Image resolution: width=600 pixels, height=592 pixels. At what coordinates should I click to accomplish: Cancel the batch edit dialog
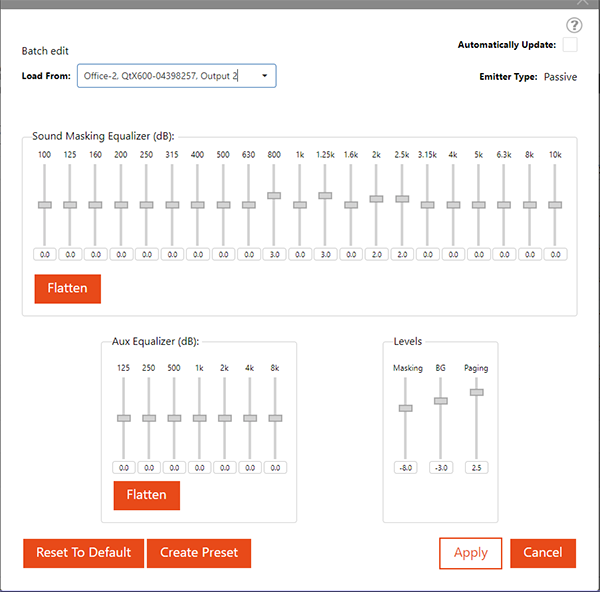(x=543, y=553)
